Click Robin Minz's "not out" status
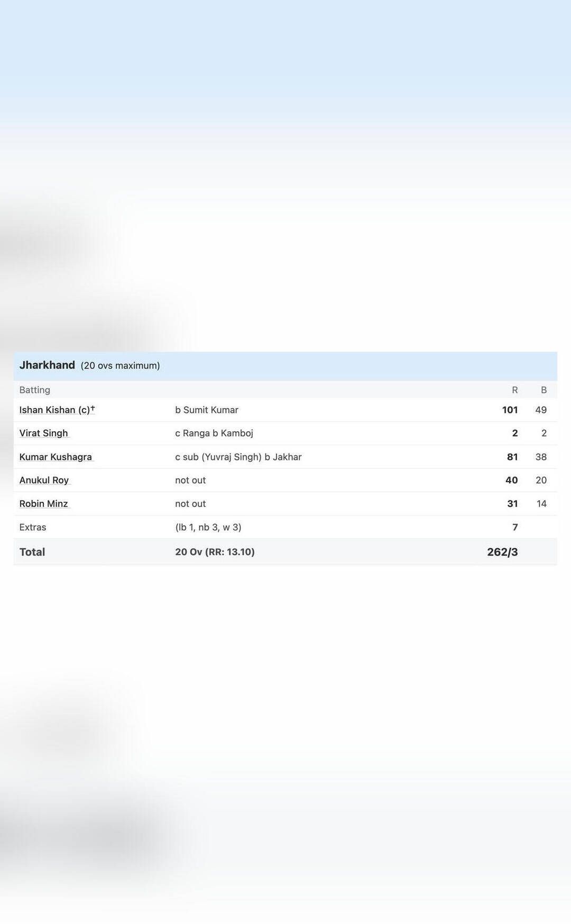Screen dimensions: 571x924 [190, 504]
